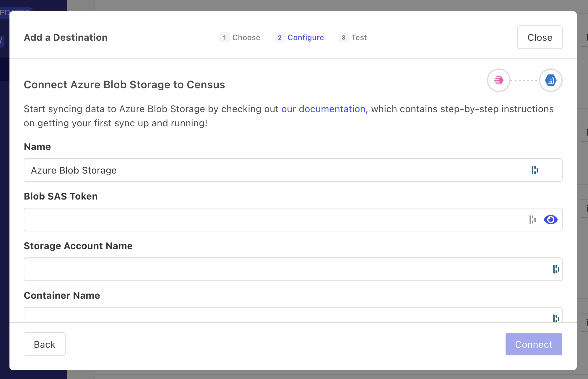Click the pink Census logo icon
This screenshot has width=588, height=379.
point(498,80)
